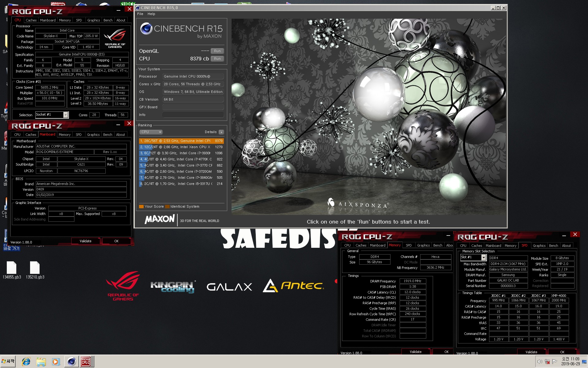Open SPD tab in Memory CPU-Z window
This screenshot has width=588, height=368.
tap(409, 245)
